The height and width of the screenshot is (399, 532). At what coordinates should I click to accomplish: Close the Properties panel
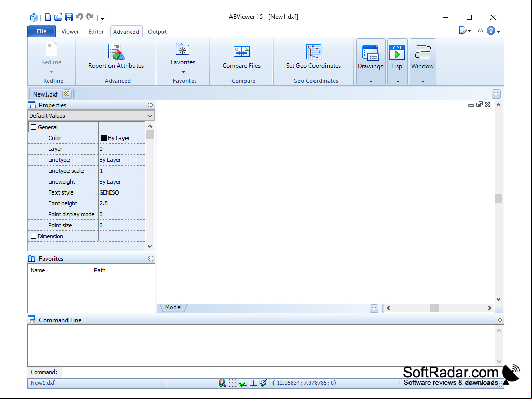(x=151, y=105)
